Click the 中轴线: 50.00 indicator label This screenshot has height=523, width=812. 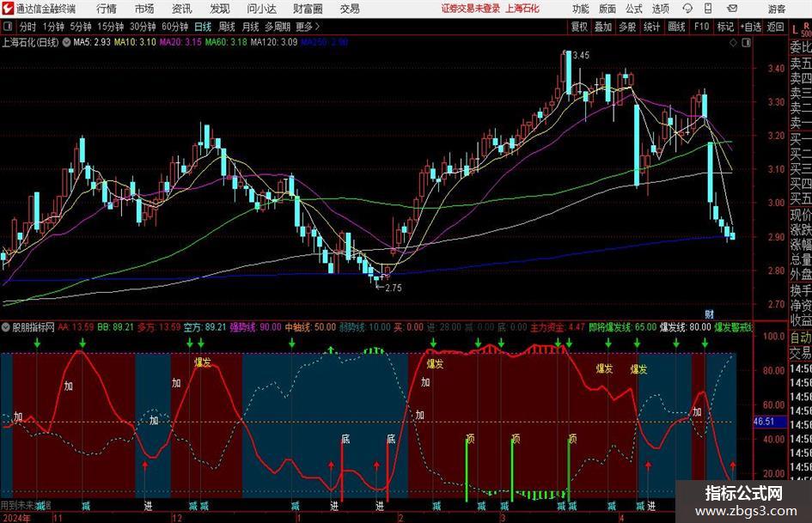(310, 327)
